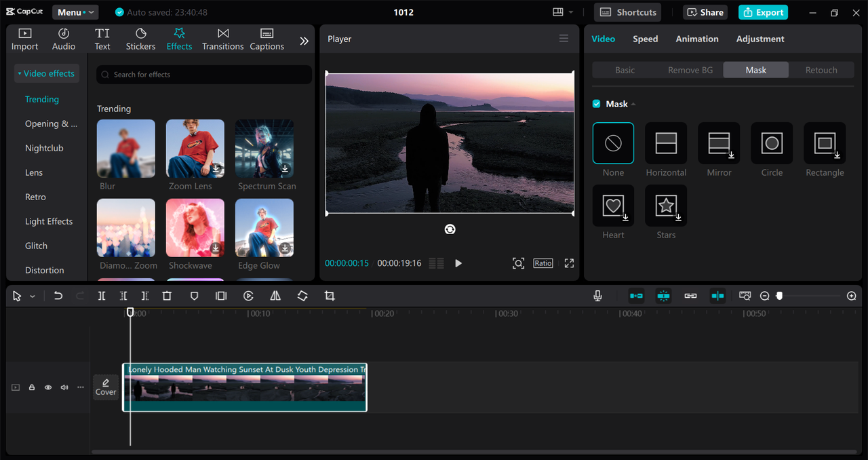Click the delete-right split icon
This screenshot has height=460, width=868.
145,296
